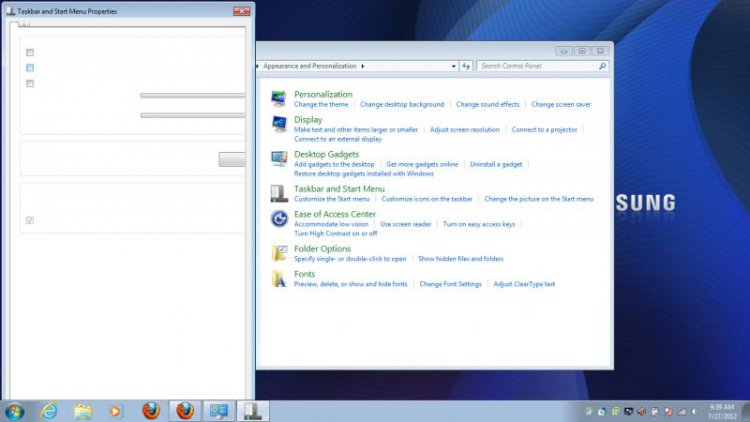Toggle checkbox directly above the blue-highlighted checkbox

click(x=30, y=52)
